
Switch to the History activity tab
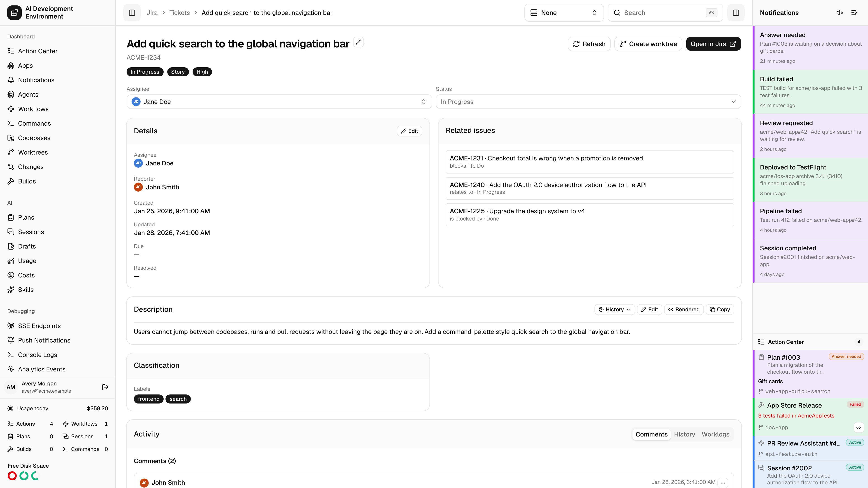[684, 434]
